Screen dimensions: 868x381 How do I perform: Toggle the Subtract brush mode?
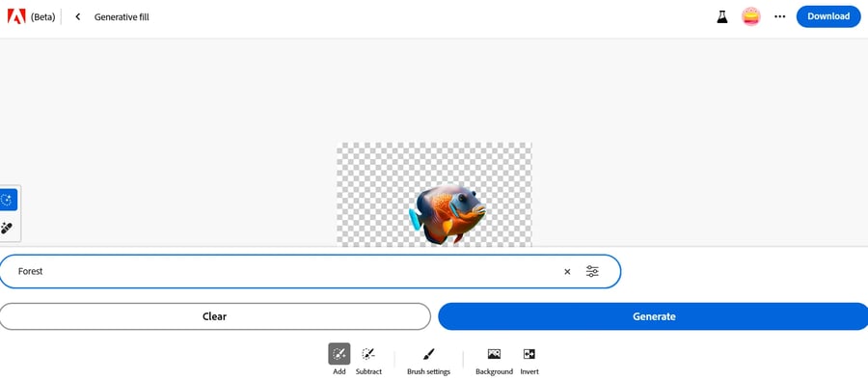tap(368, 359)
